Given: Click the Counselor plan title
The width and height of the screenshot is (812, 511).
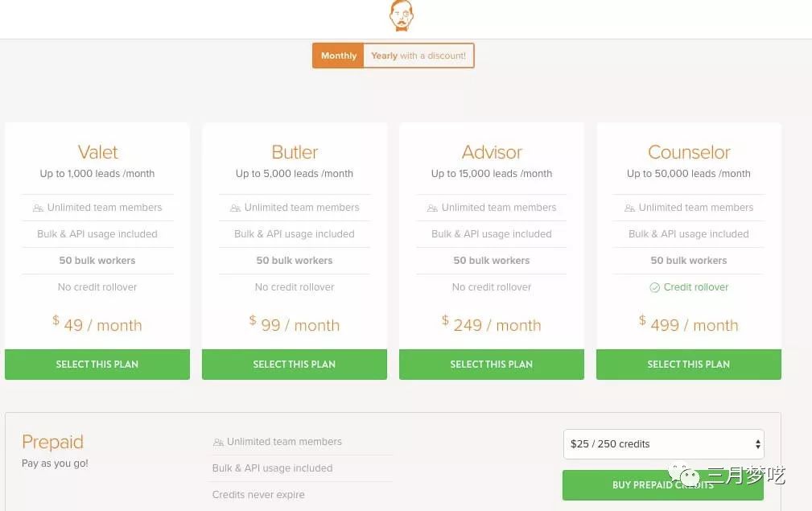Looking at the screenshot, I should click(689, 152).
